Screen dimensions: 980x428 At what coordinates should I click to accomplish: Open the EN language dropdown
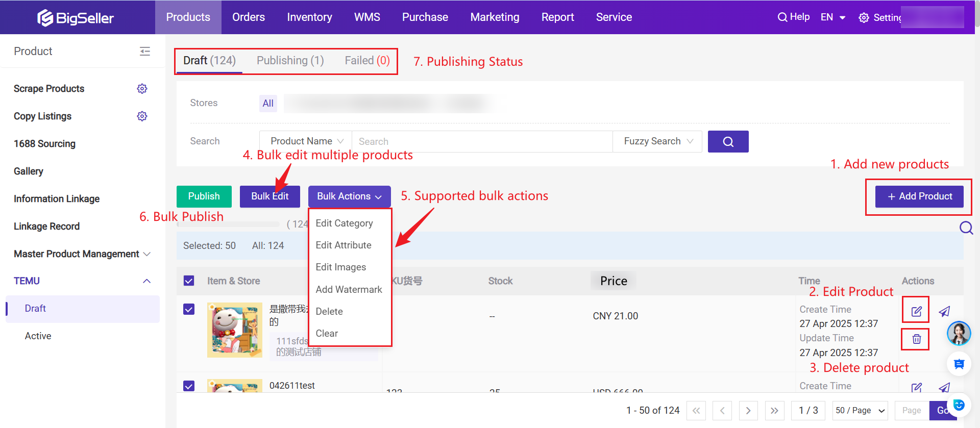tap(832, 17)
